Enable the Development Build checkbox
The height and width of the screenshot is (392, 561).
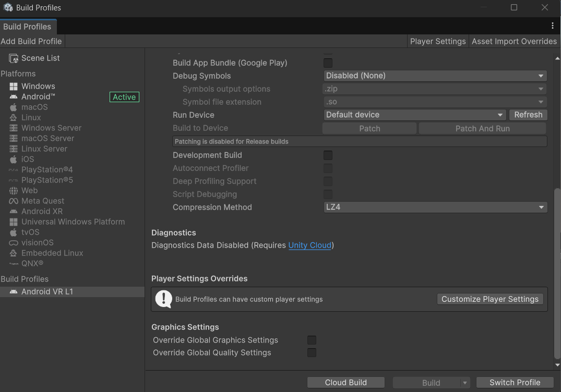(328, 155)
